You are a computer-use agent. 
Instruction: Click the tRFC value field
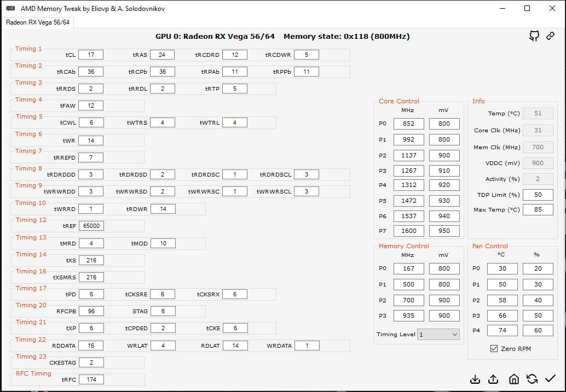pos(91,379)
